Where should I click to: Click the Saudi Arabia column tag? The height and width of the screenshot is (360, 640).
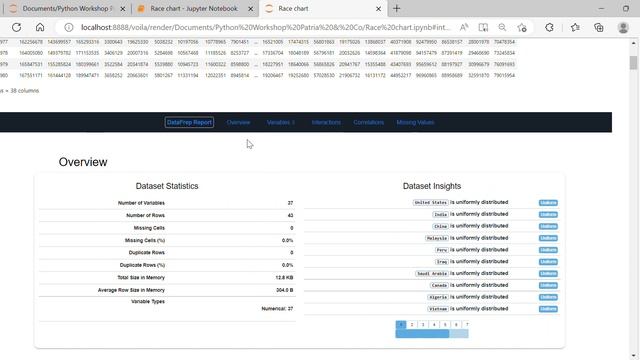pyautogui.click(x=432, y=273)
